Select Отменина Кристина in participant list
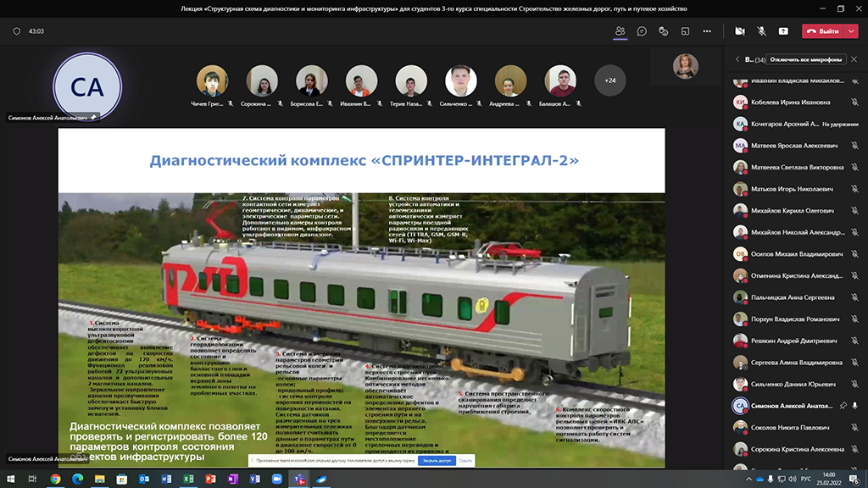868x488 pixels. [x=795, y=275]
